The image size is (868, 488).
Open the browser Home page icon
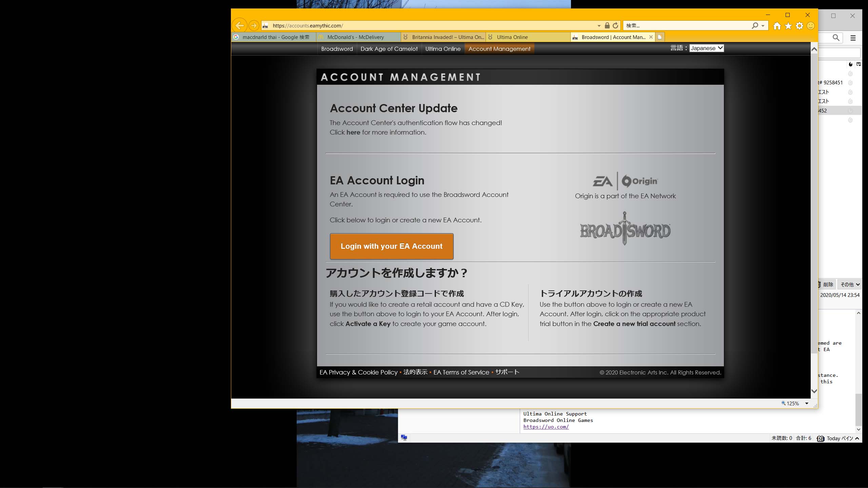(777, 26)
